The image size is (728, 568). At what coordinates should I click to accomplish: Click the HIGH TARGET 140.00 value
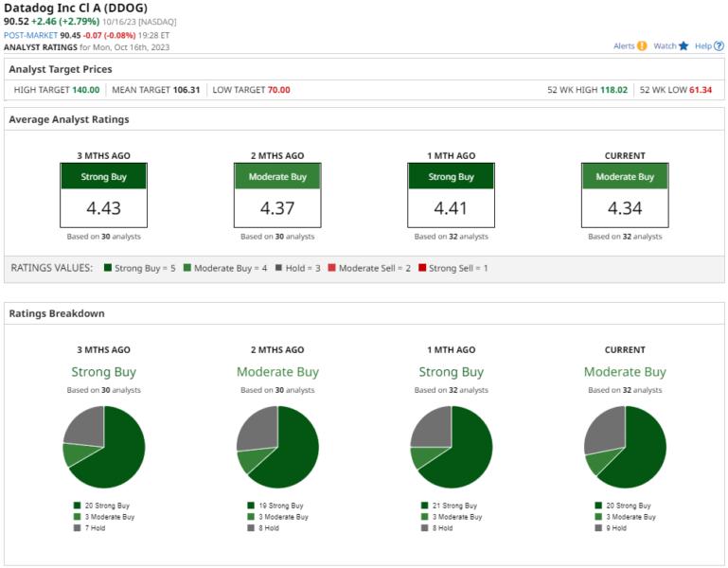[x=85, y=90]
